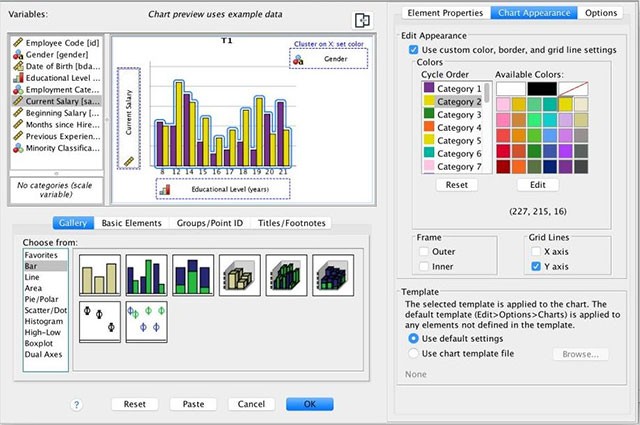Click the side panel toggle icon
Screen dimensions: 640x425
click(362, 21)
